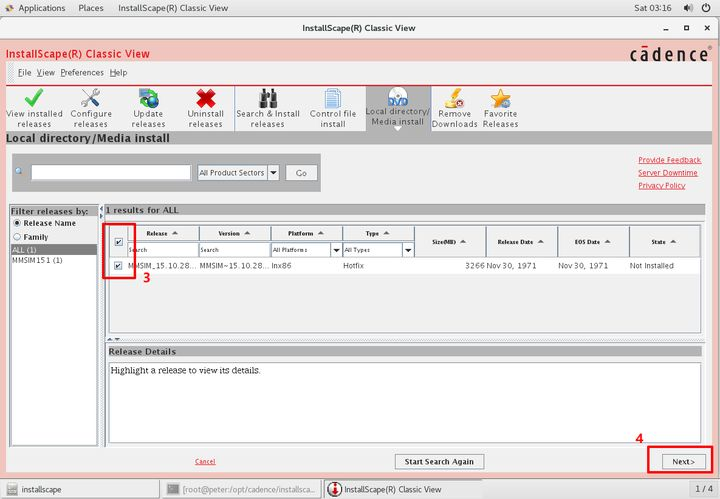Open Favorite Releases star icon
The image size is (720, 499).
(500, 98)
